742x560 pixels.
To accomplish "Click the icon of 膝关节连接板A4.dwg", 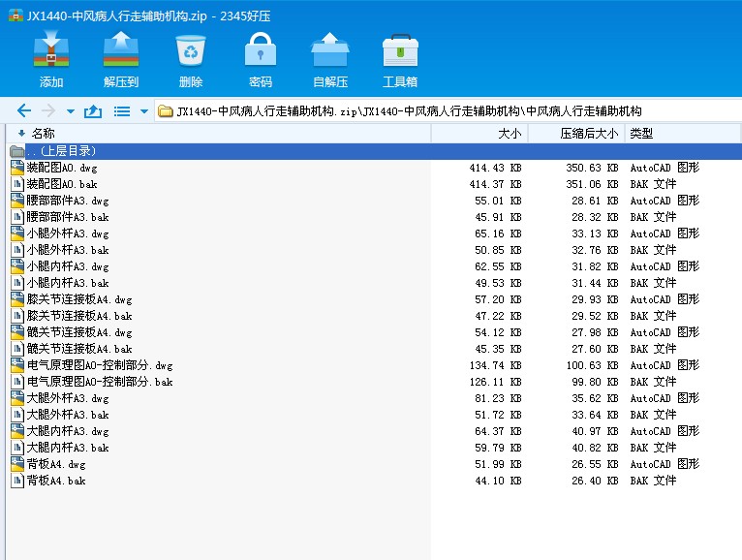I will 17,299.
